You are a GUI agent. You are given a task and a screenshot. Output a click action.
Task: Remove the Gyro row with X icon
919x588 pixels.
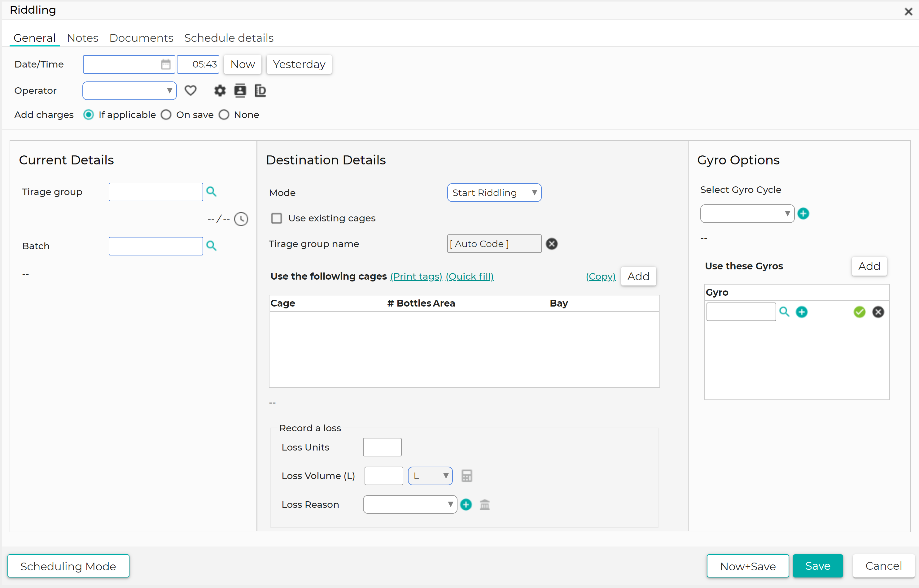(878, 312)
